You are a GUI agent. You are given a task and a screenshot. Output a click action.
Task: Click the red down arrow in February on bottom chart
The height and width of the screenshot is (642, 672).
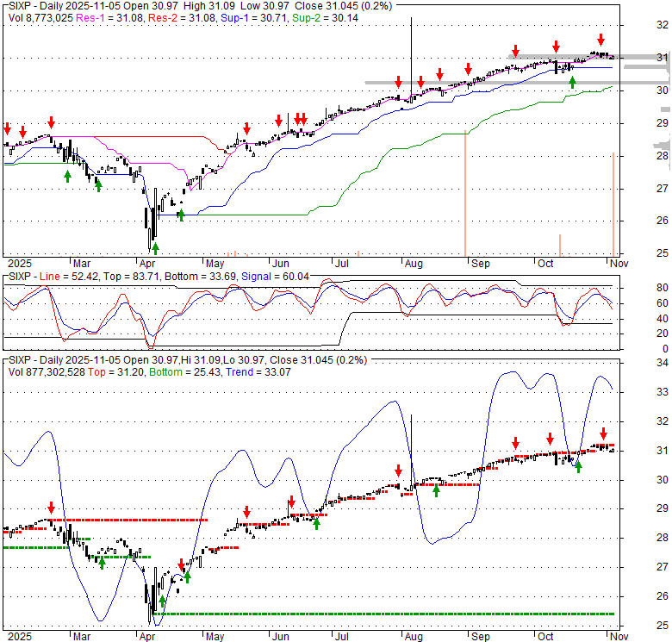click(51, 508)
